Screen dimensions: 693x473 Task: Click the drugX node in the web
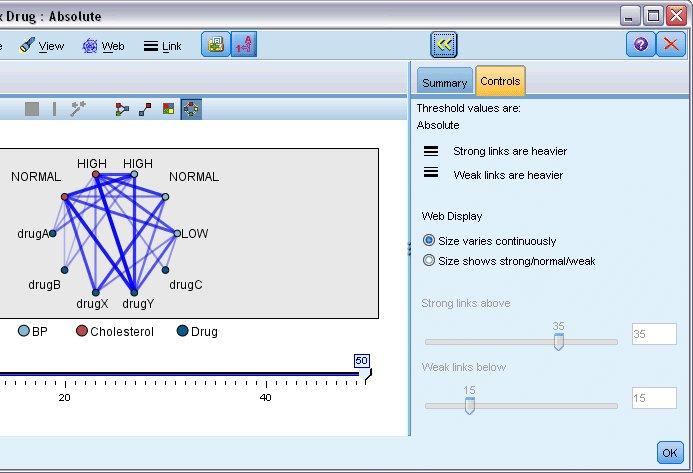tap(95, 292)
